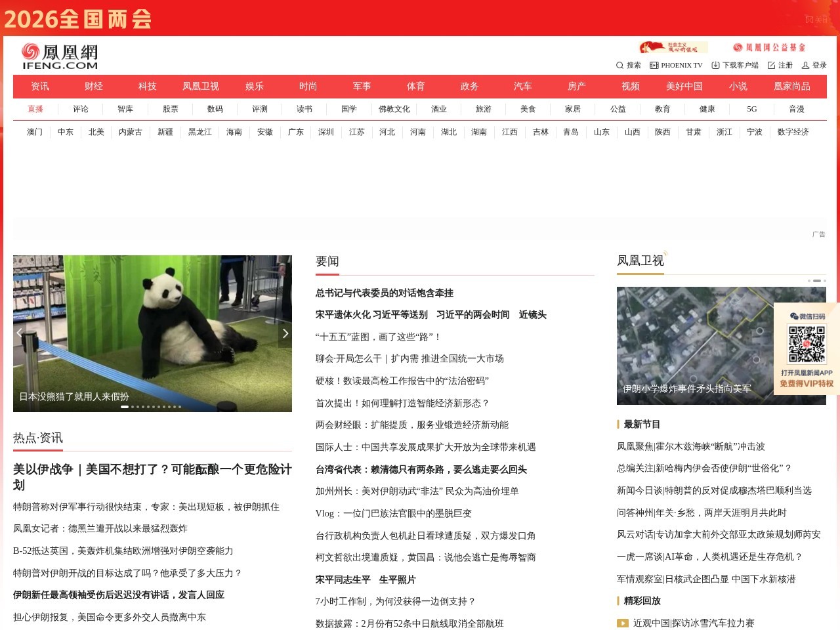Click the 社会主义核心价值观 banner image
The height and width of the screenshot is (630, 840).
click(674, 47)
